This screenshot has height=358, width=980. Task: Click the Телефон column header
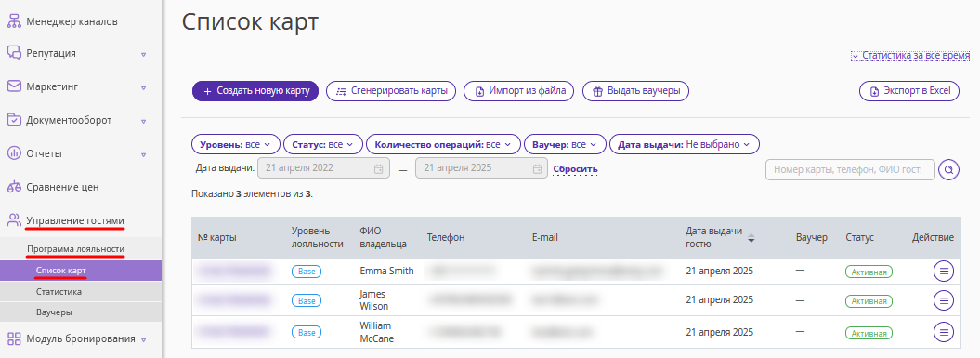click(446, 238)
